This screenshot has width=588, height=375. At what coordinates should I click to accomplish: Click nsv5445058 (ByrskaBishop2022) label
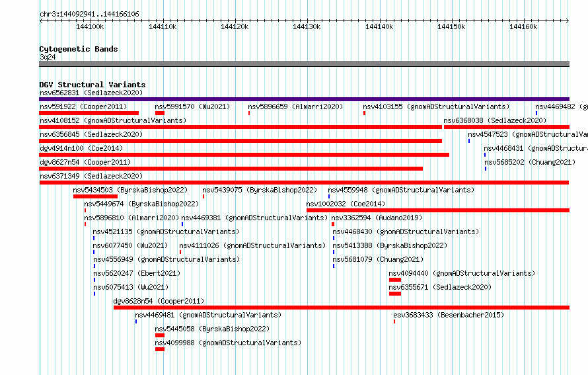click(212, 329)
